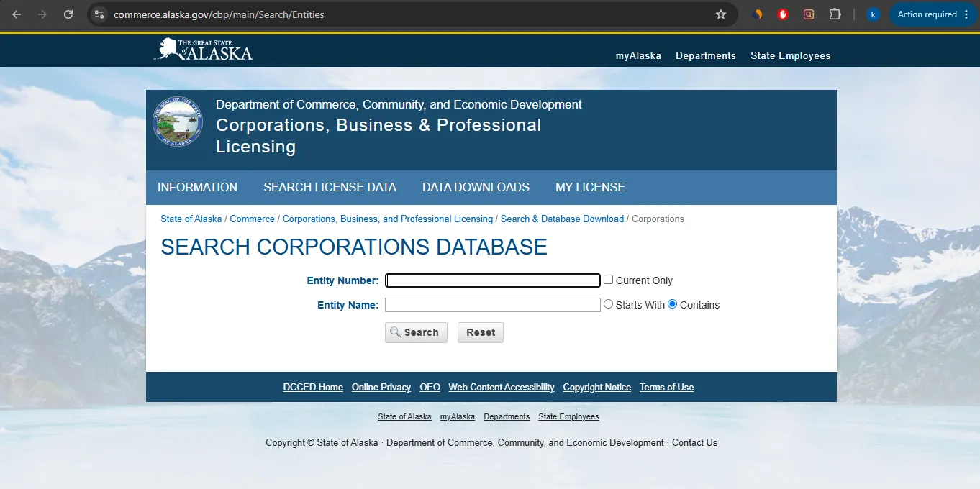
Task: Open the profile avatar labeled k
Action: coord(874,14)
